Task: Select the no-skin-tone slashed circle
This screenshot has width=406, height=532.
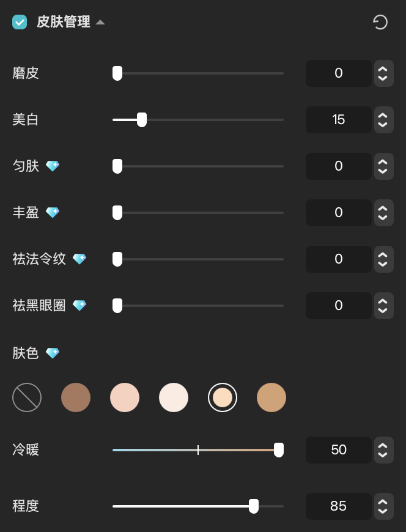Action: [27, 397]
